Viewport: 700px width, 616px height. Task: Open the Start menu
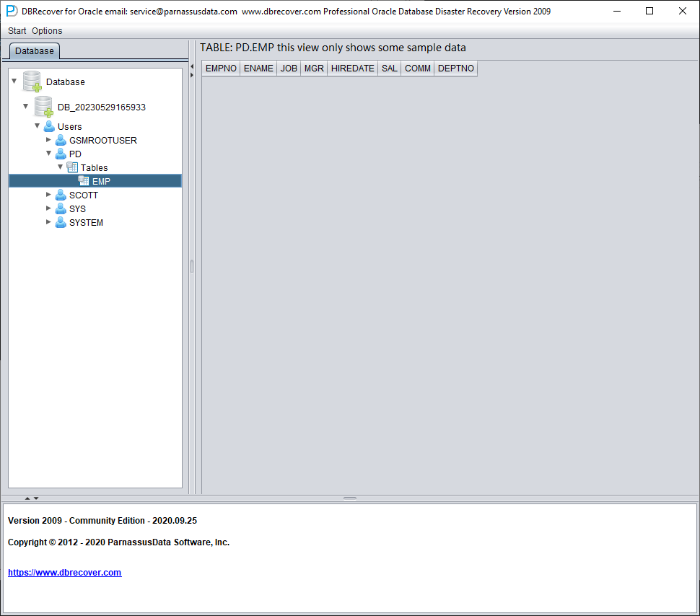point(17,31)
